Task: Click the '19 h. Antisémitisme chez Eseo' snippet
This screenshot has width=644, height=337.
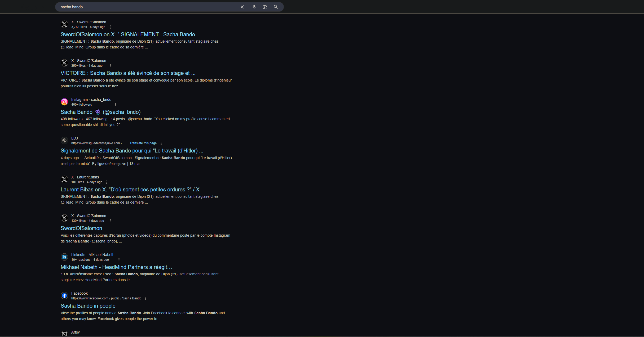Action: pos(140,277)
